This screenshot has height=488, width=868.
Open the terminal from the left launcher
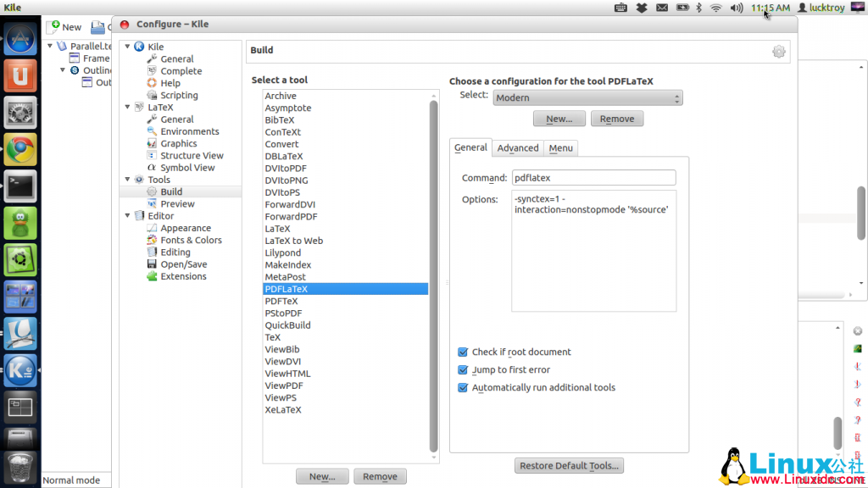click(19, 186)
